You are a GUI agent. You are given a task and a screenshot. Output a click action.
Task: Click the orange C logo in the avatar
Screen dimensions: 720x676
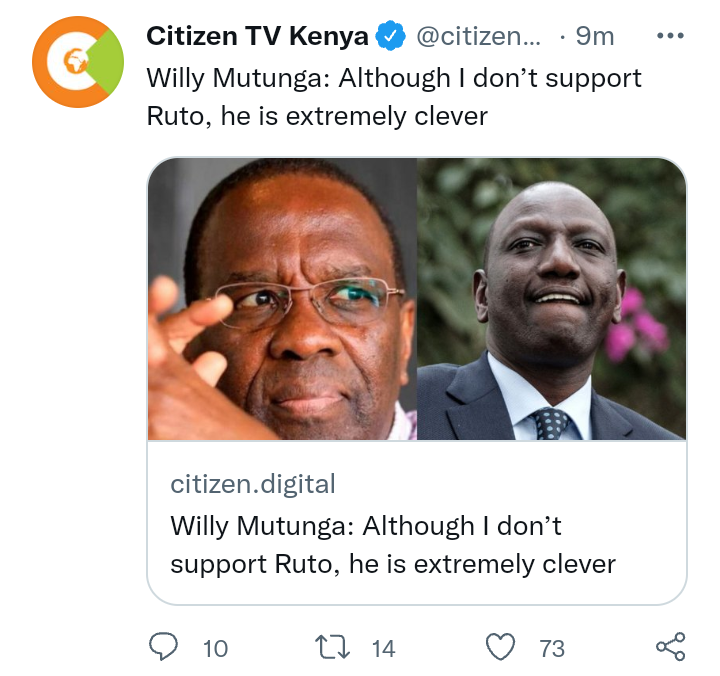[x=67, y=62]
